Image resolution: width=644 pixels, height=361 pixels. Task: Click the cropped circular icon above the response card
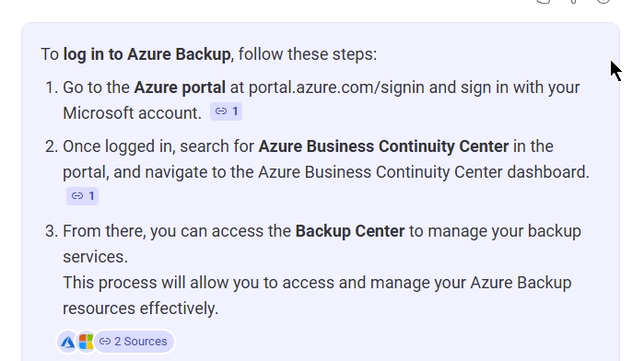(603, 1)
